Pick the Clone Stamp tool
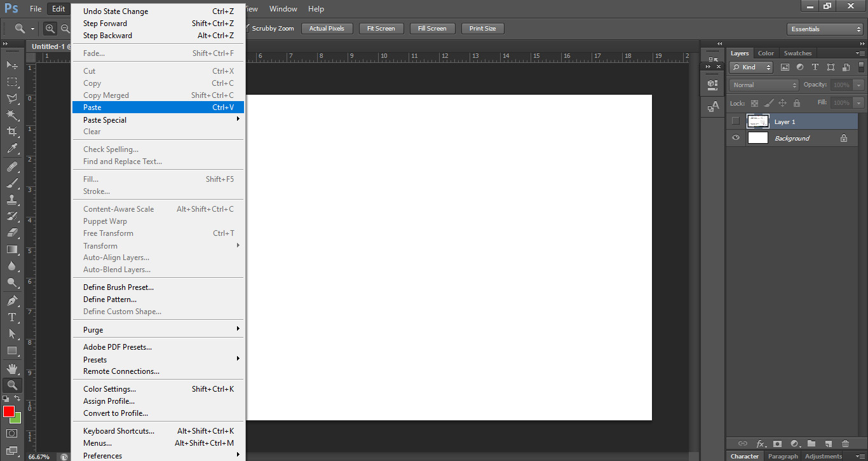 [x=12, y=199]
